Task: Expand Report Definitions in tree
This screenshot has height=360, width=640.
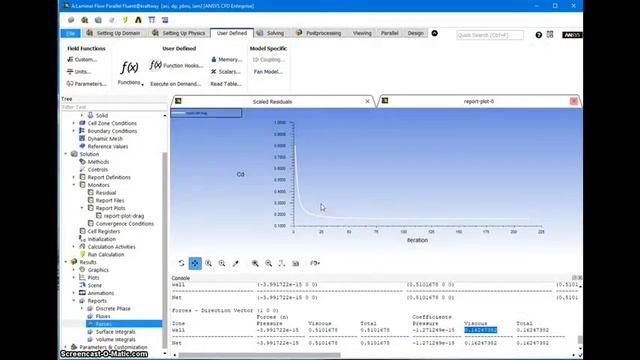Action: (74, 177)
